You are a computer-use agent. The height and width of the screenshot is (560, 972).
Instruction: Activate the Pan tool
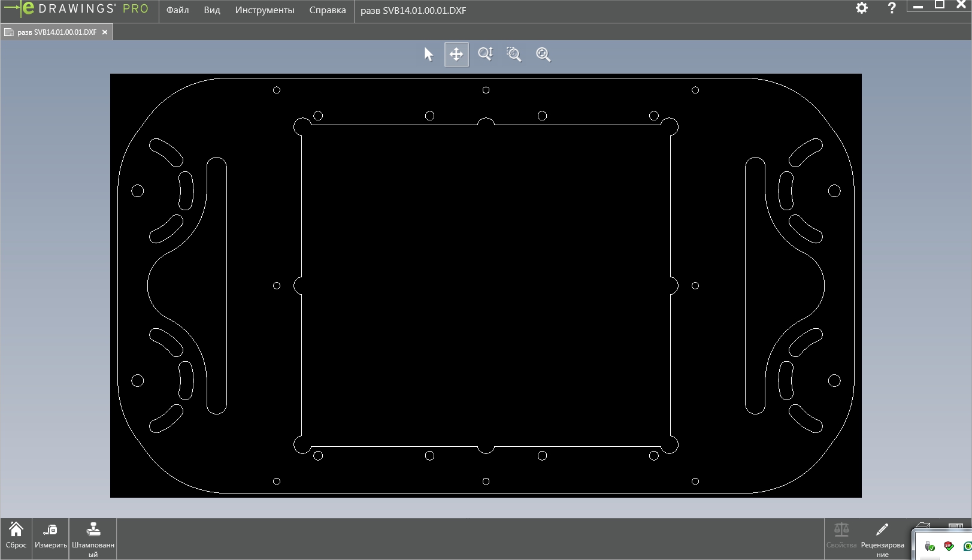(456, 55)
